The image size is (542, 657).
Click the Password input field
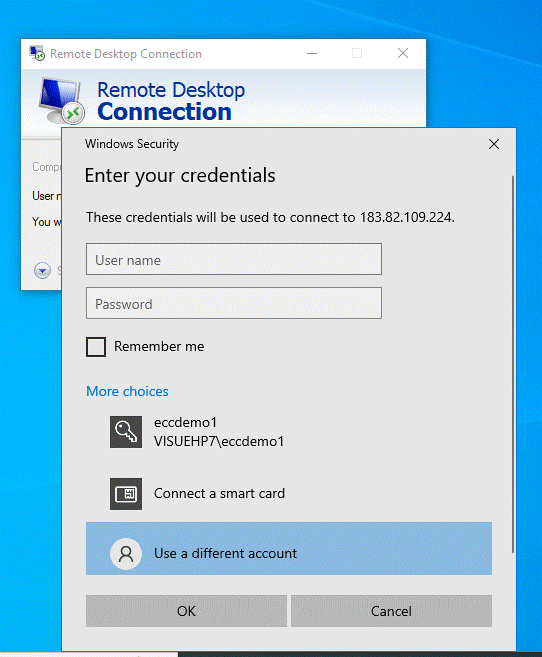pyautogui.click(x=234, y=303)
